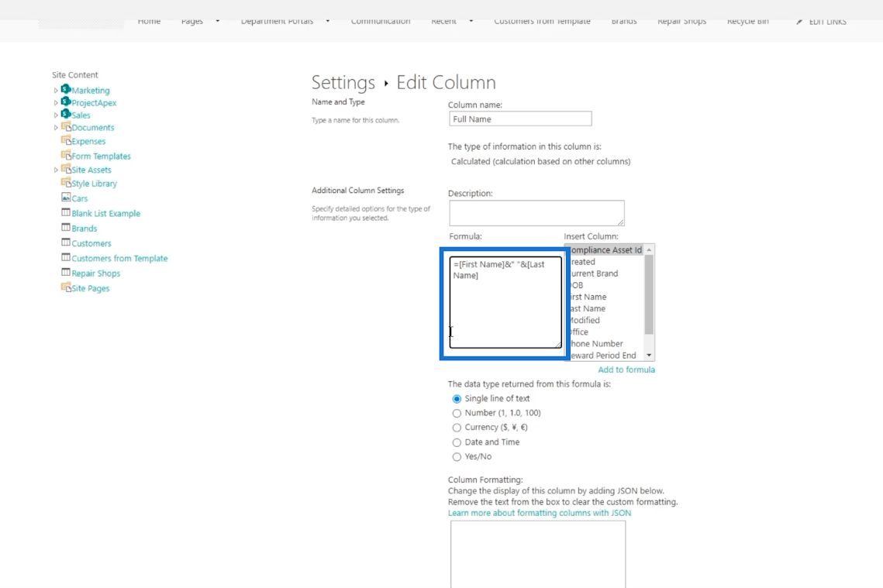This screenshot has width=883, height=588.
Task: Click the Site Pages library icon
Action: point(66,287)
